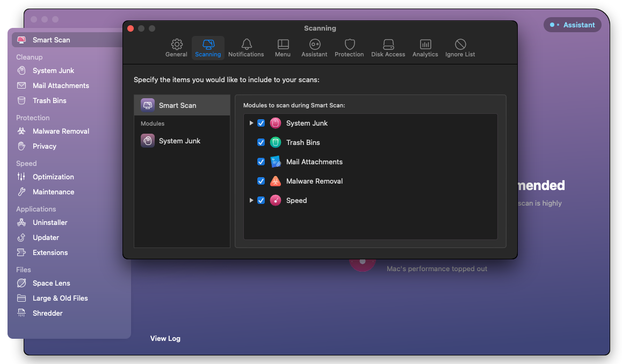The image size is (622, 364).
Task: Click the Malware Removal biohazard icon in sidebar
Action: [x=21, y=131]
